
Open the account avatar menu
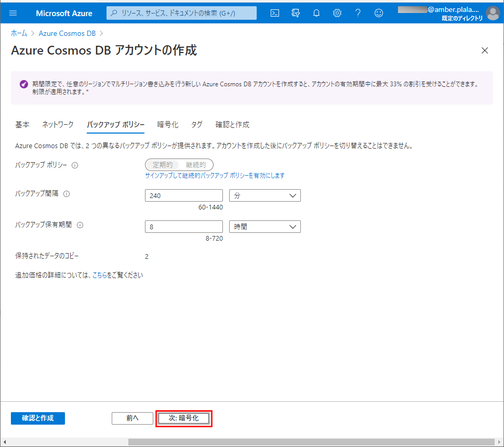point(493,13)
